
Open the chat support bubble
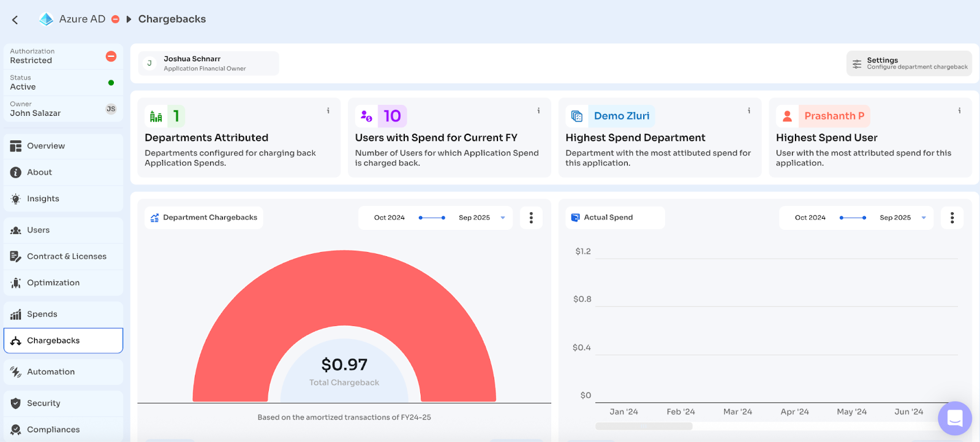[955, 419]
